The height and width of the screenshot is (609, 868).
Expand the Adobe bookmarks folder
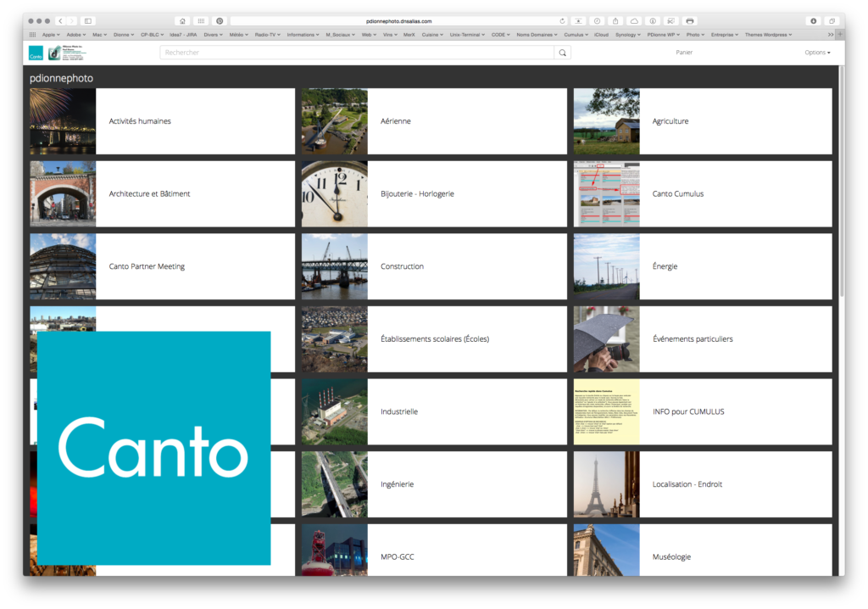[75, 35]
